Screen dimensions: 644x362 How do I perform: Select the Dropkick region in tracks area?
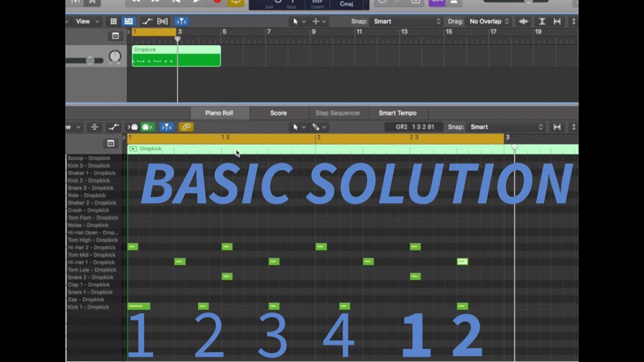(176, 56)
